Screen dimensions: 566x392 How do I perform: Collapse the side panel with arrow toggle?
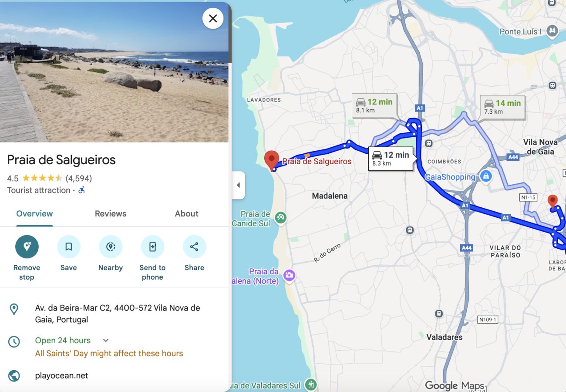(x=238, y=185)
